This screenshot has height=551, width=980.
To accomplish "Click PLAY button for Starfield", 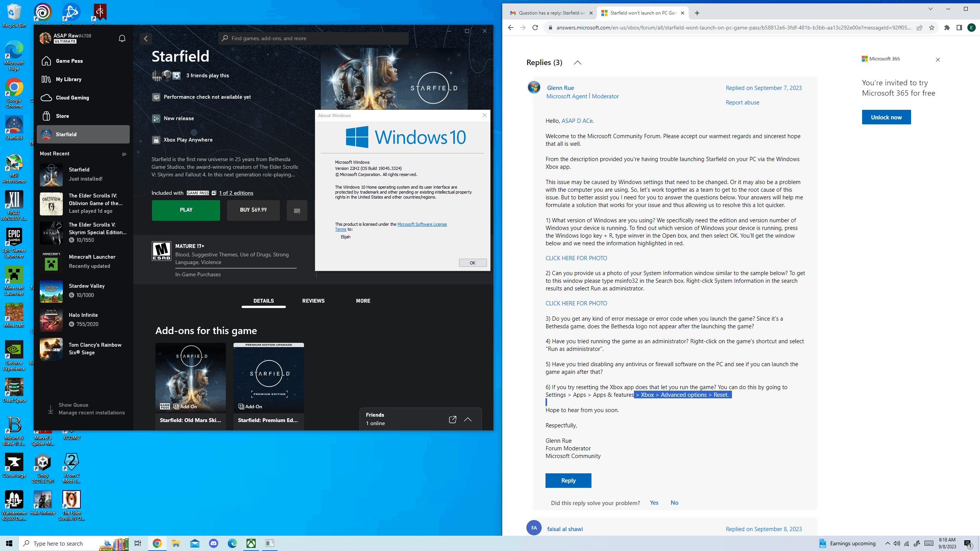I will 186,210.
